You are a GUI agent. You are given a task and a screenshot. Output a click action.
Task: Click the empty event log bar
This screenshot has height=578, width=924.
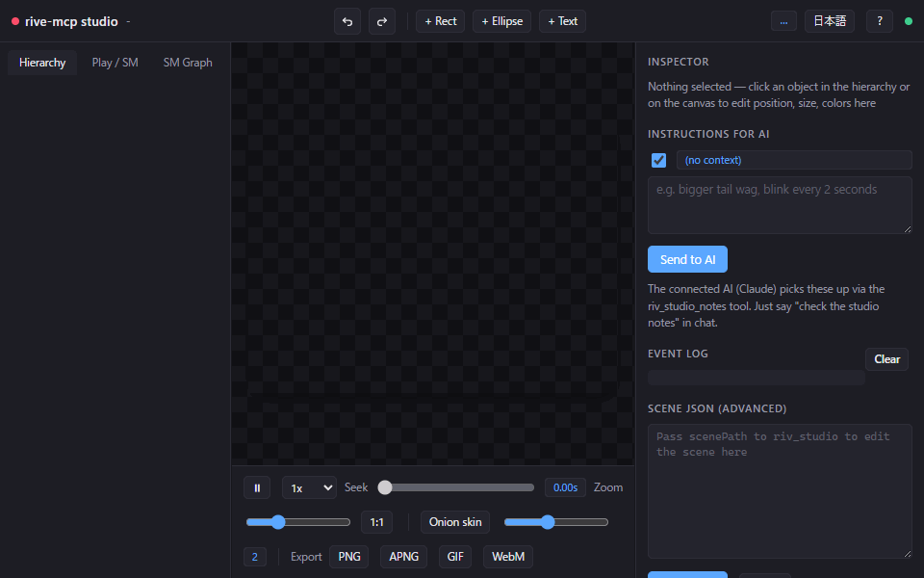(x=757, y=378)
